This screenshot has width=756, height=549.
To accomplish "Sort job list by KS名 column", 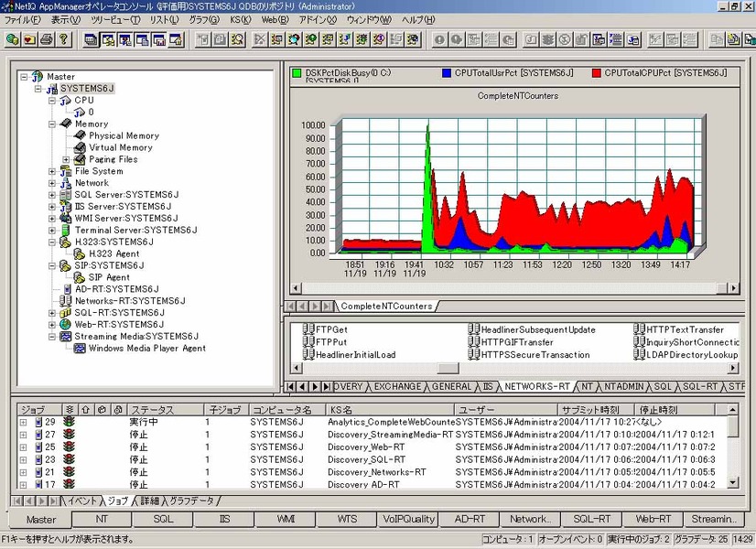I will click(x=390, y=410).
